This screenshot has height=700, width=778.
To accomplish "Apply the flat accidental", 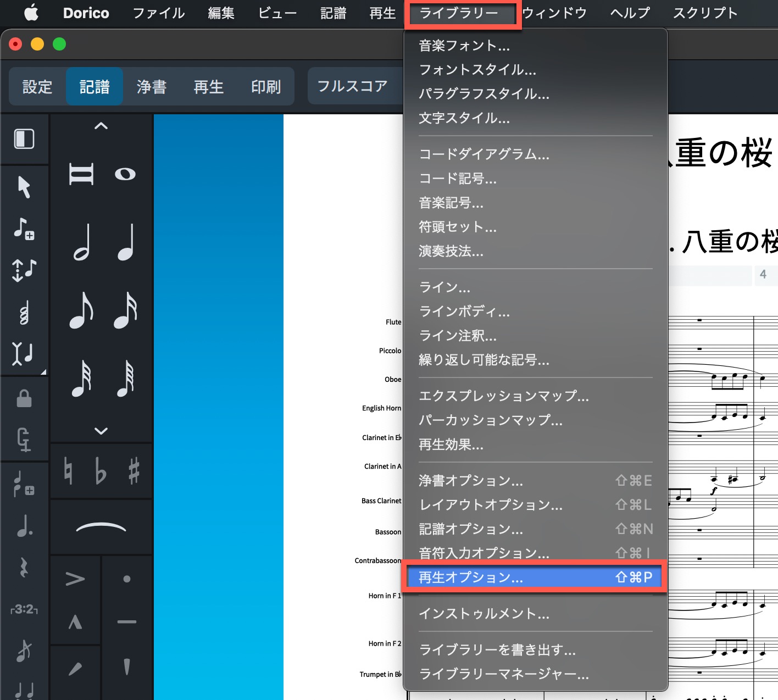I will (x=101, y=471).
